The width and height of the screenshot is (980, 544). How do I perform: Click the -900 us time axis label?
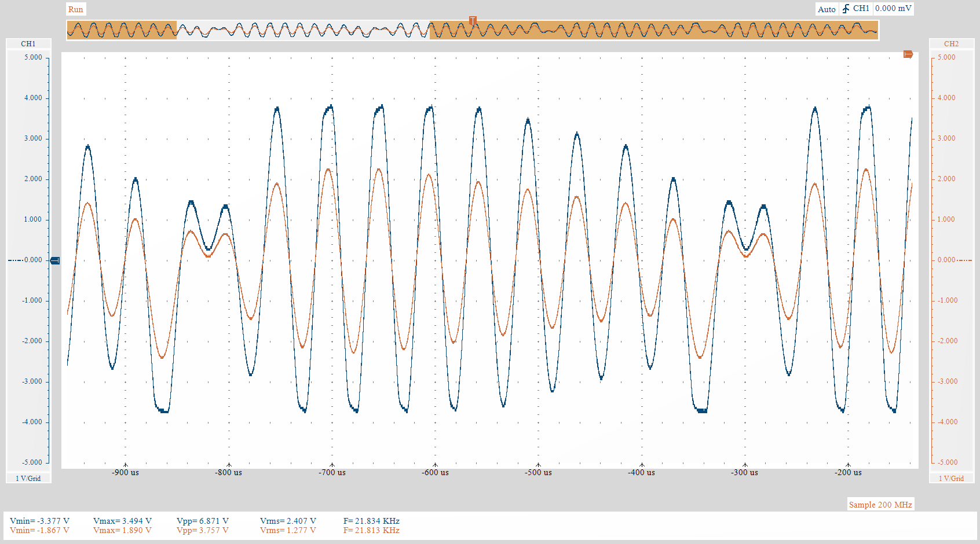pos(125,473)
